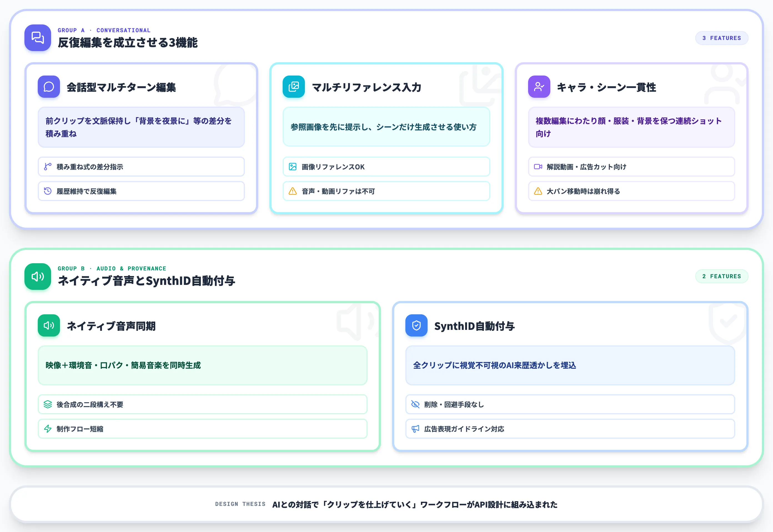Click the ネイティブ音声同期 card title

[111, 326]
